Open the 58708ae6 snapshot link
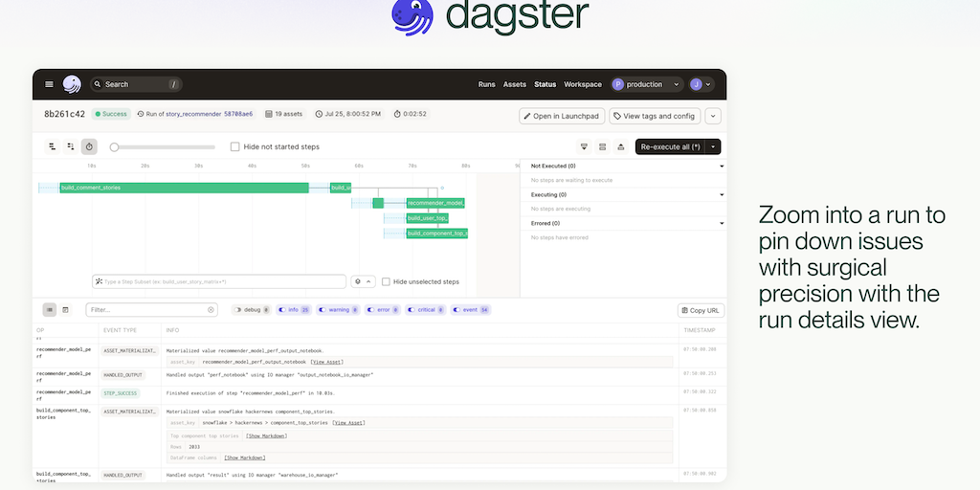Screen dimensions: 980x490 238,115
